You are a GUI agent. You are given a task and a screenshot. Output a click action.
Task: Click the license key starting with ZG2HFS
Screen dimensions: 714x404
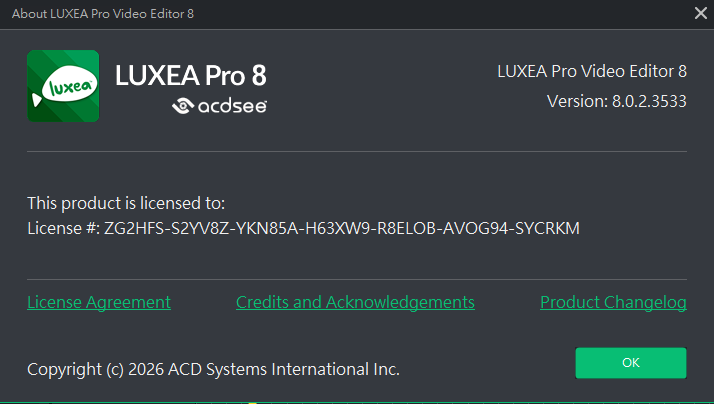pos(342,228)
